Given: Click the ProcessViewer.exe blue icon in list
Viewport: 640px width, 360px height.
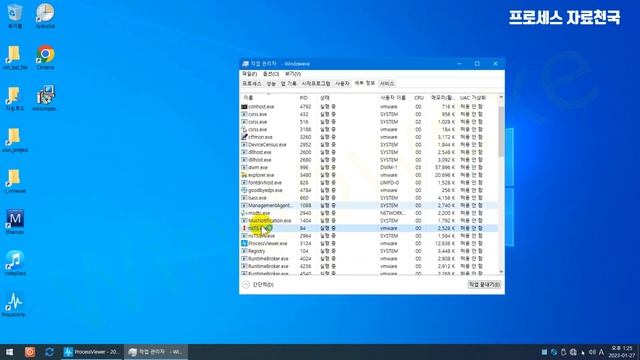Looking at the screenshot, I should pyautogui.click(x=244, y=243).
